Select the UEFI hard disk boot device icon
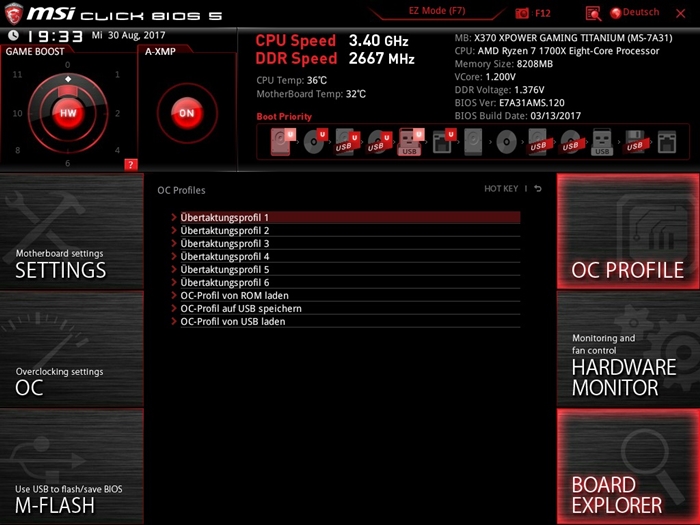Screen dimensions: 700x525 click(282, 142)
